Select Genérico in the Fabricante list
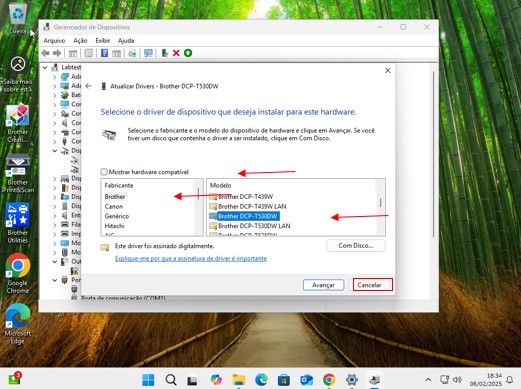 point(117,216)
